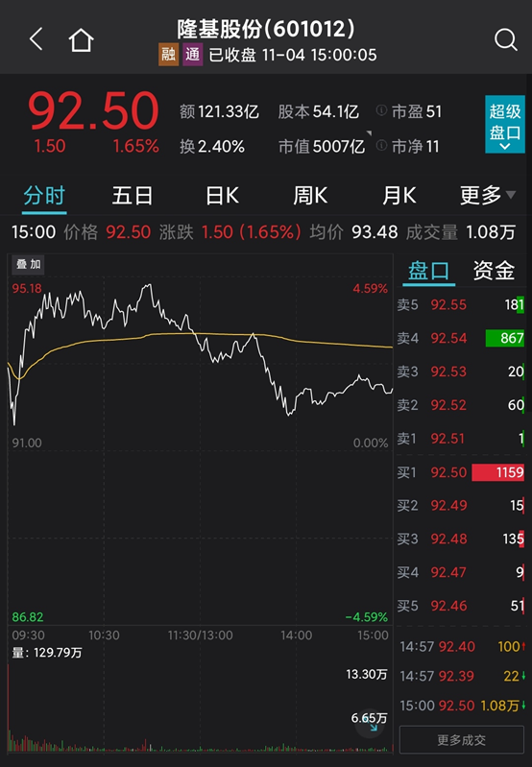Tap the purple 通 connect badge
This screenshot has height=767, width=532.
coord(193,55)
